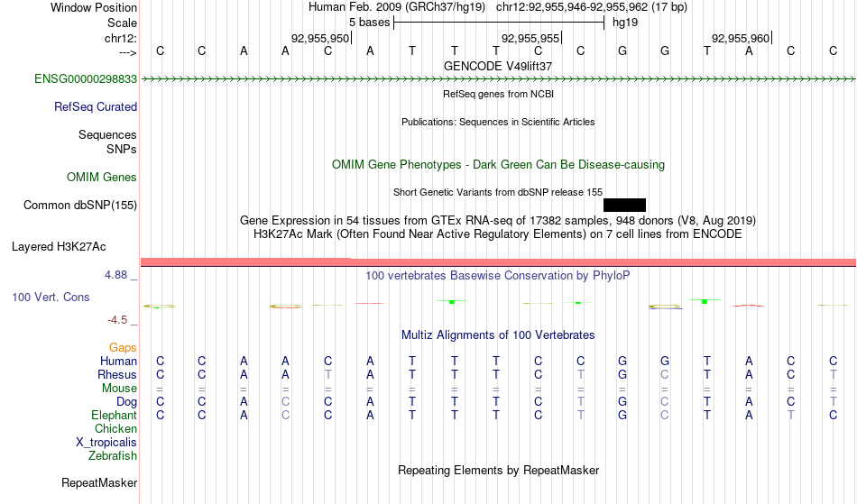Click 'Repeating Elements by RepeatMasker' title
Image resolution: width=857 pixels, height=504 pixels.
pyautogui.click(x=499, y=470)
